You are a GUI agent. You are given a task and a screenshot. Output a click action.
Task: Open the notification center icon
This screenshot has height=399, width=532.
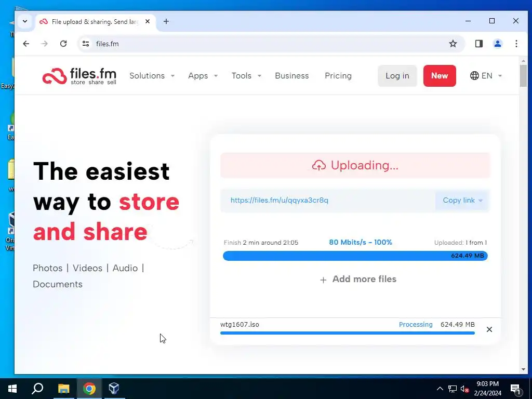(x=515, y=389)
